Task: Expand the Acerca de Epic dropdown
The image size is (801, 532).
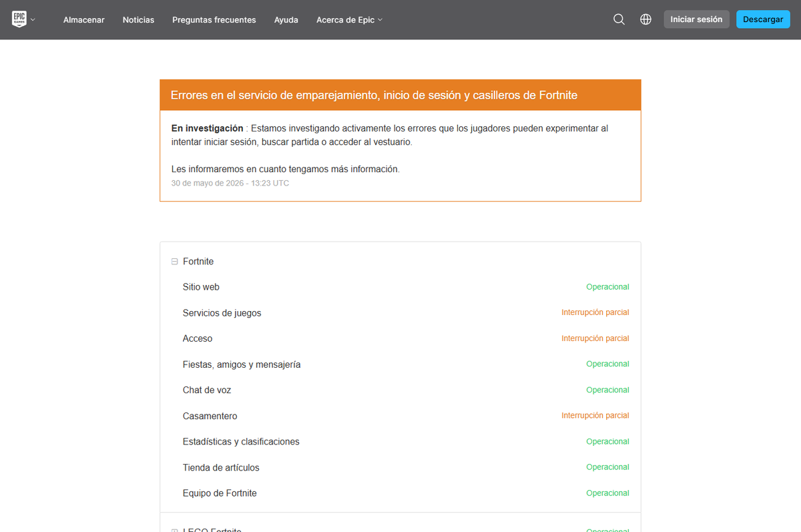Action: coord(350,19)
